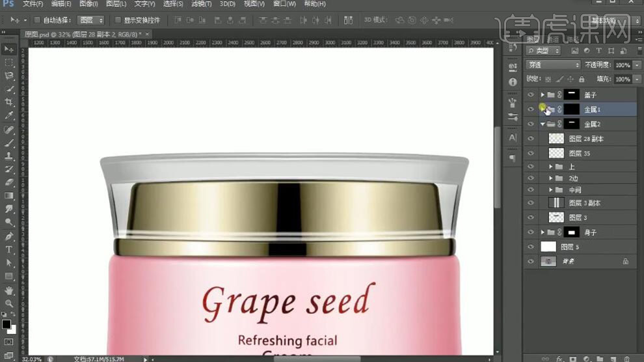
Task: Toggle visibility of 图层 28 副本
Action: (x=531, y=139)
